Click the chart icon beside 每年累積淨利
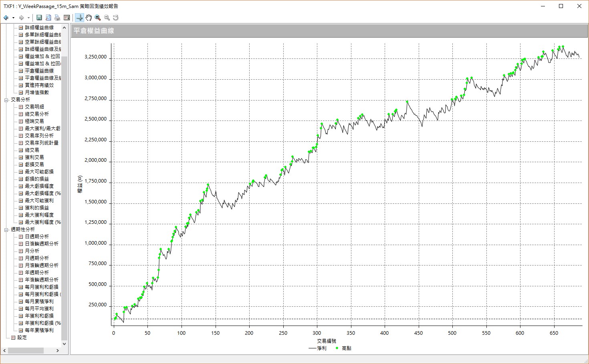Viewport: 589px width, 364px height. 21,330
